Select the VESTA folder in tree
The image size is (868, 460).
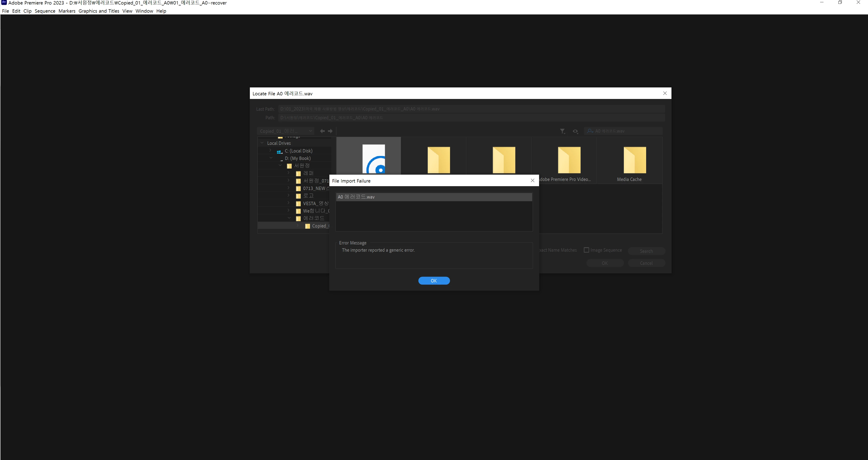(x=315, y=204)
